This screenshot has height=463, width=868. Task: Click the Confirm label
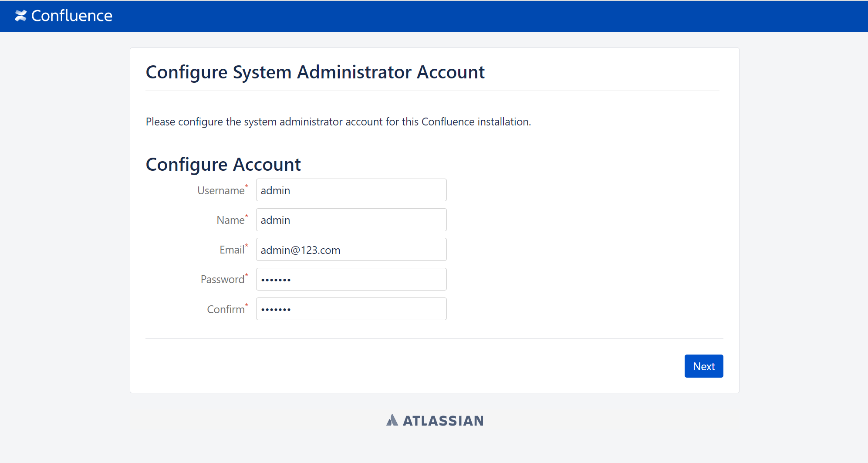(x=226, y=309)
